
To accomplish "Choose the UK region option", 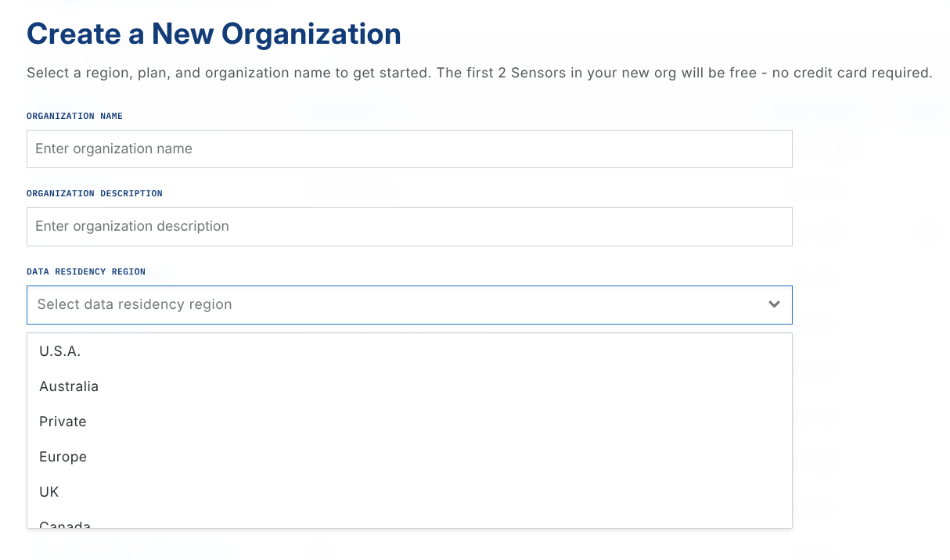I will [49, 492].
